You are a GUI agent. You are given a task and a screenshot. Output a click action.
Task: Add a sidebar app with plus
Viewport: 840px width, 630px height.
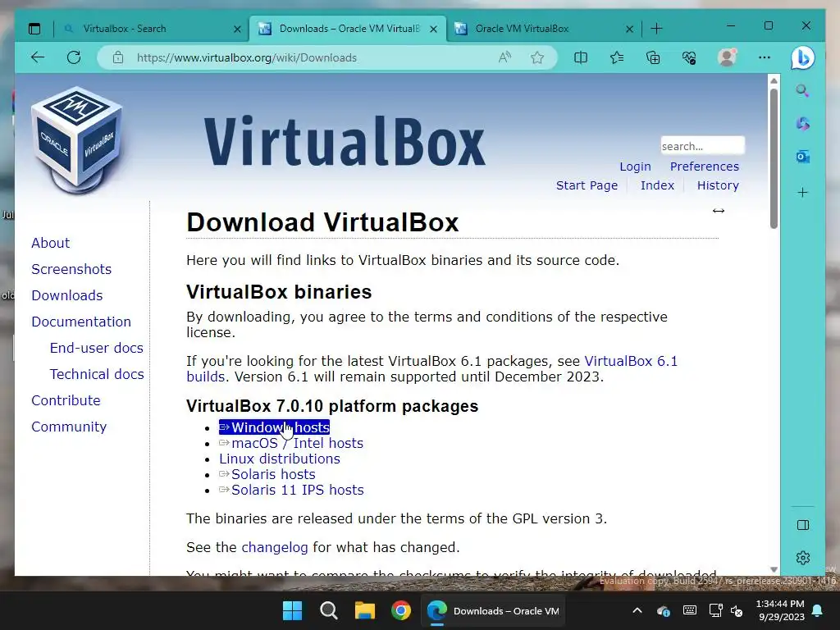(802, 192)
